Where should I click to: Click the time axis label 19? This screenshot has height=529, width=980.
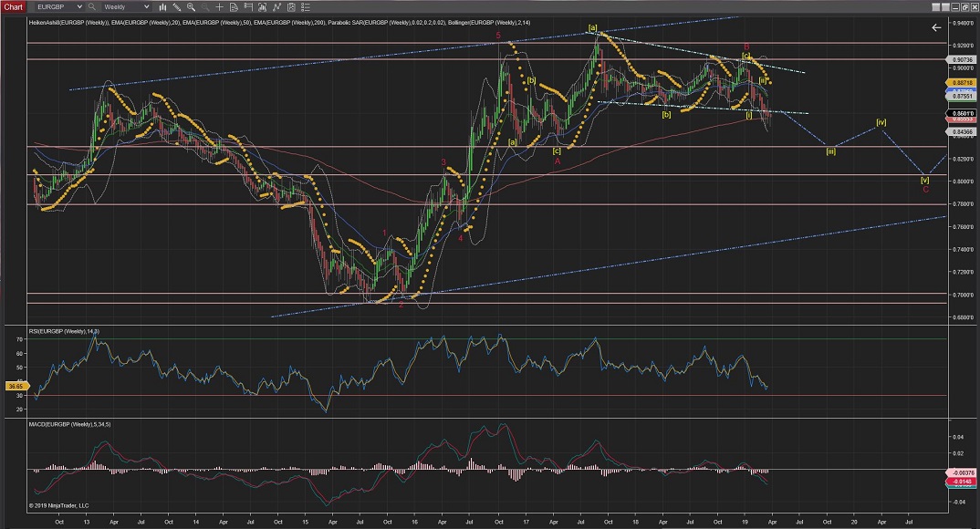[745, 522]
